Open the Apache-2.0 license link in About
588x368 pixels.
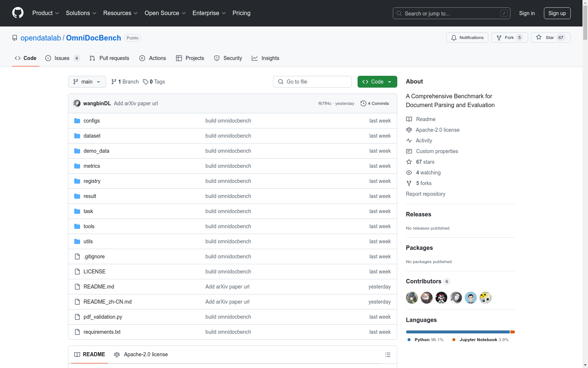[x=433, y=130]
